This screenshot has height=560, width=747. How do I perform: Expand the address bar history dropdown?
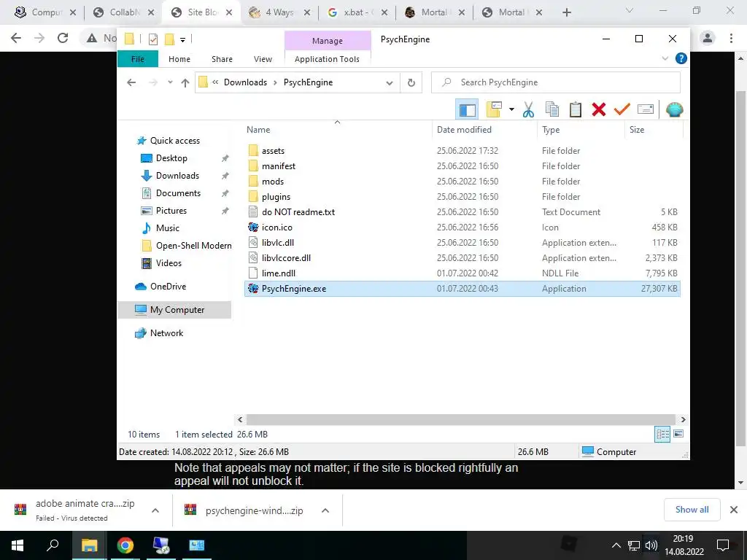coord(390,83)
